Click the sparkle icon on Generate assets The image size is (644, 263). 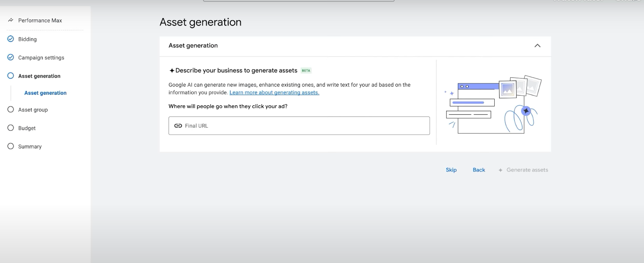point(500,170)
